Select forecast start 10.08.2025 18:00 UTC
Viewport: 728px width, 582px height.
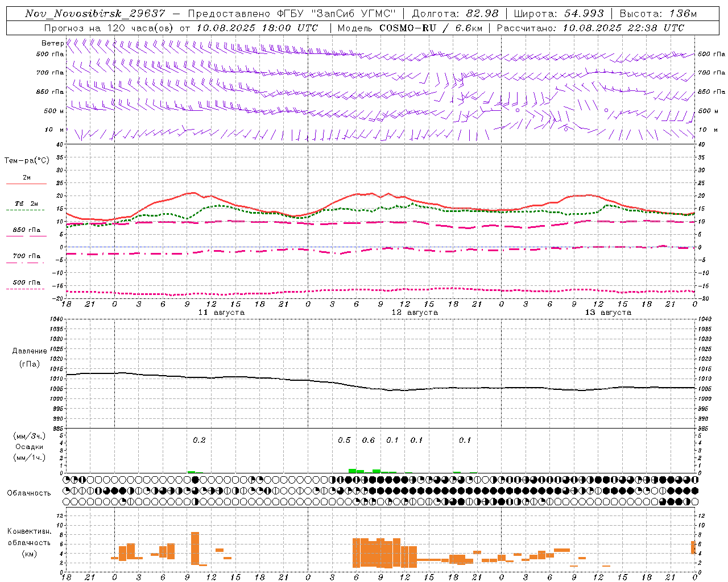[x=258, y=28]
